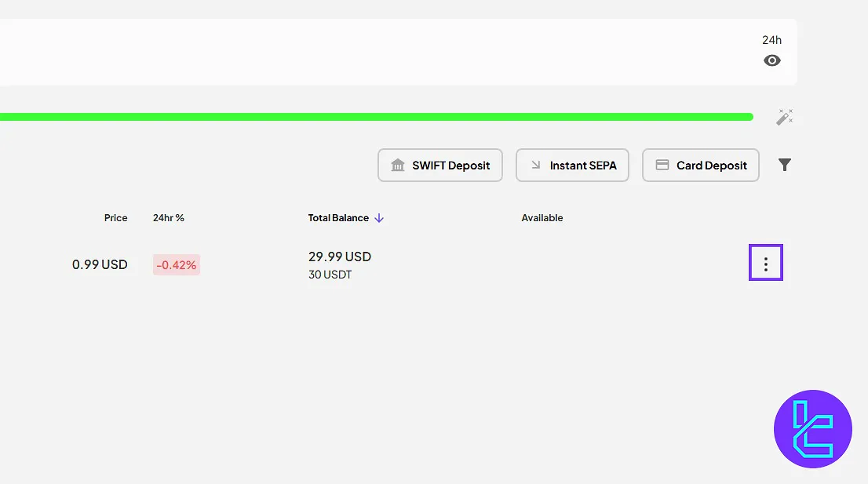The image size is (868, 484).
Task: Click the 24hr % column header
Action: pos(168,218)
